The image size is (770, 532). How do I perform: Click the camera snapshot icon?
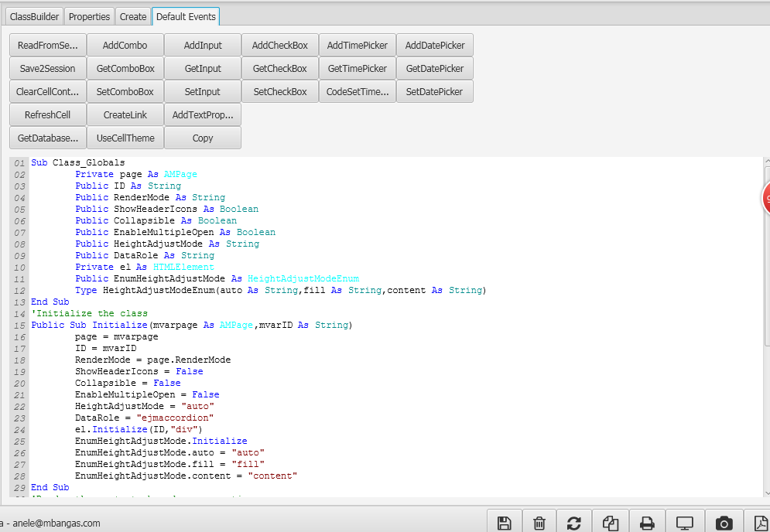724,523
